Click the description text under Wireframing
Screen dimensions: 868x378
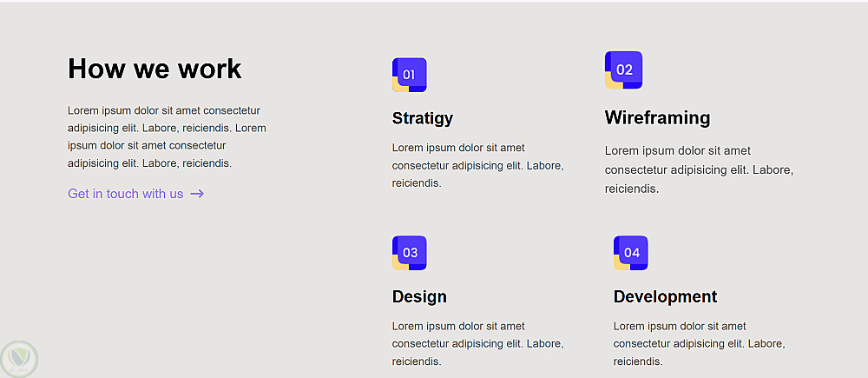point(699,169)
